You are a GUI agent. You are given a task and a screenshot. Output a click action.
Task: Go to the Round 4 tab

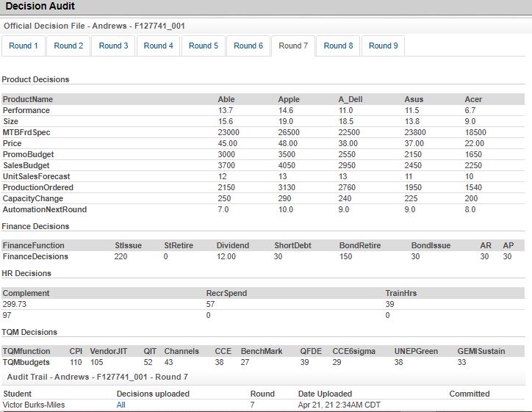[159, 46]
